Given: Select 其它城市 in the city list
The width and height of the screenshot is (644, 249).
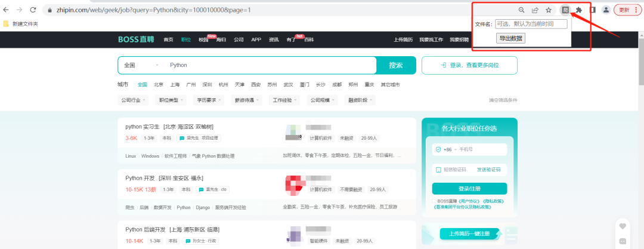Looking at the screenshot, I should pos(390,85).
